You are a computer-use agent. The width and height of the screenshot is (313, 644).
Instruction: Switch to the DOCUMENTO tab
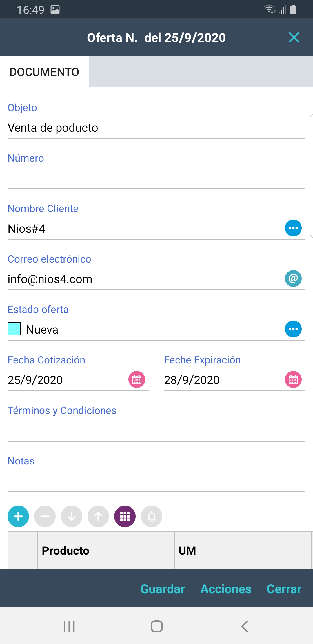(44, 72)
